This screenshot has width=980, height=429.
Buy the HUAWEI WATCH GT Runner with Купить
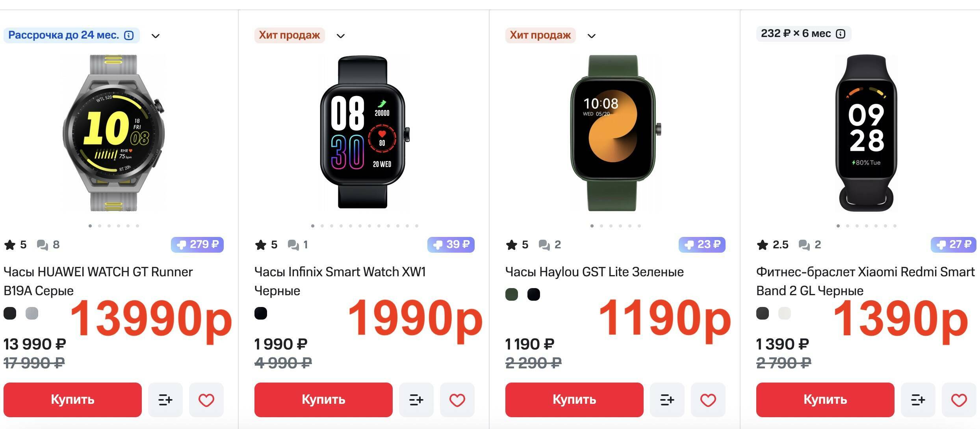pyautogui.click(x=72, y=400)
